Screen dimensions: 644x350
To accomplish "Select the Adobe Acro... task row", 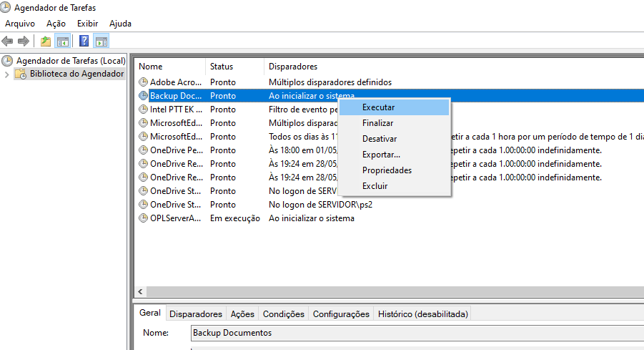I will point(389,82).
